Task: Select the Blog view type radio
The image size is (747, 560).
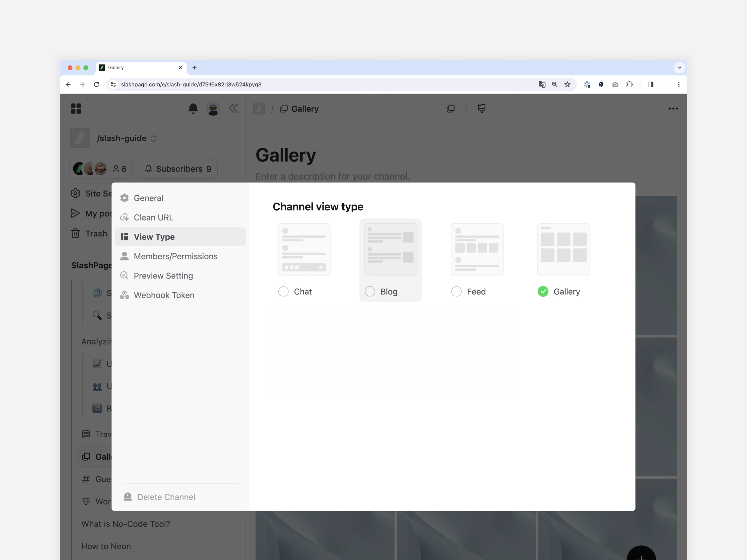Action: click(370, 291)
